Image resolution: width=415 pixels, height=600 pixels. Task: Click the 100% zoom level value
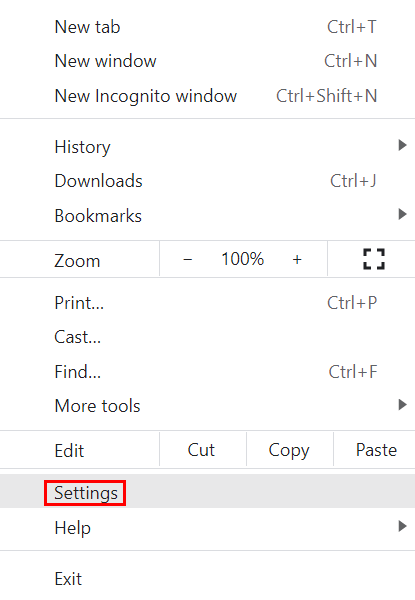pos(242,259)
